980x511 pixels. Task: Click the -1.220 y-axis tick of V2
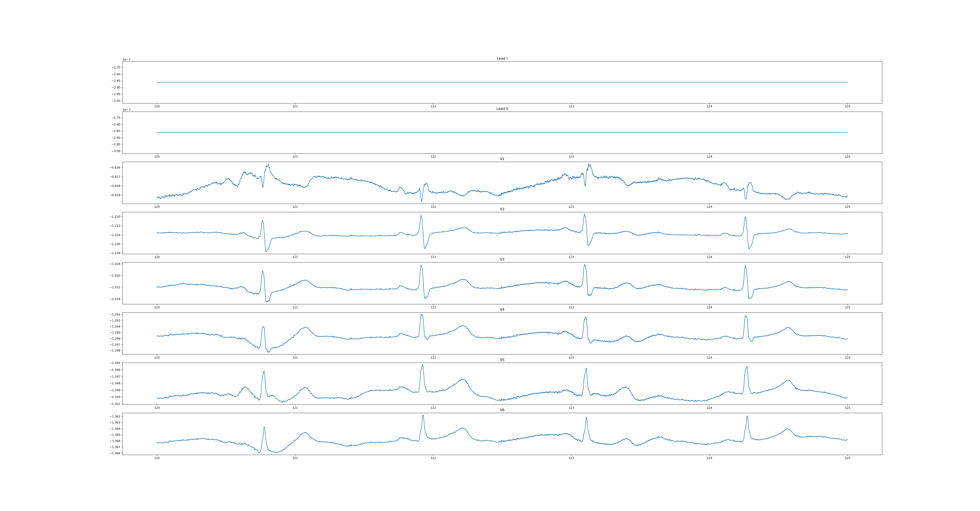pyautogui.click(x=115, y=217)
